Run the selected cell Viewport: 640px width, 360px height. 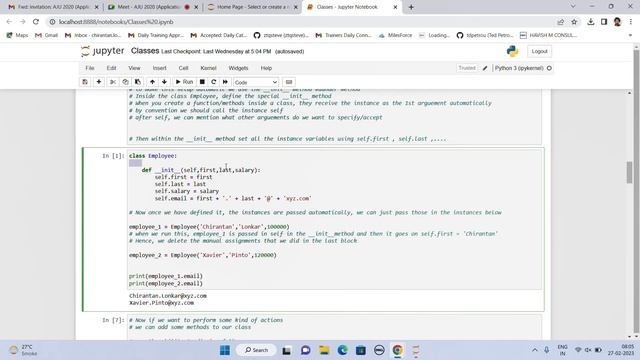184,82
